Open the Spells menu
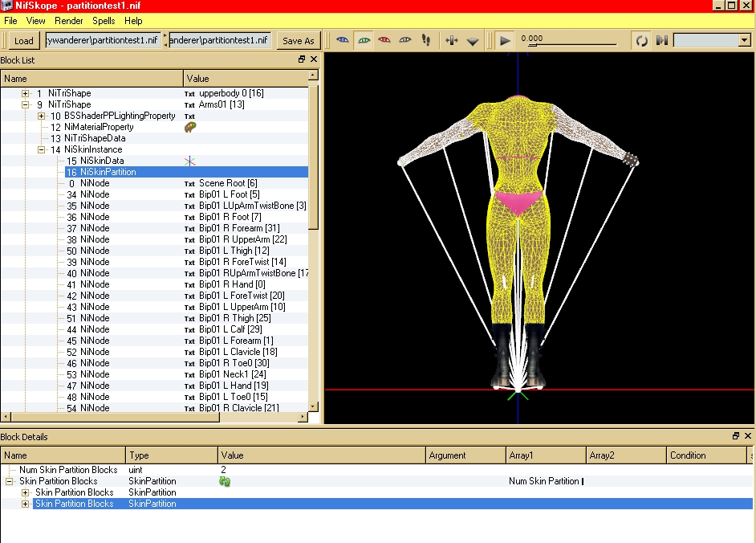756x543 pixels. (104, 21)
